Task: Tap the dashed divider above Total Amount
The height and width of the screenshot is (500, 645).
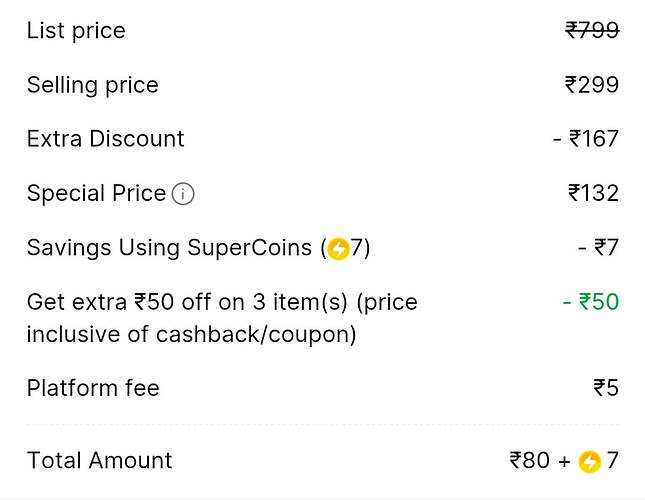Action: 323,424
